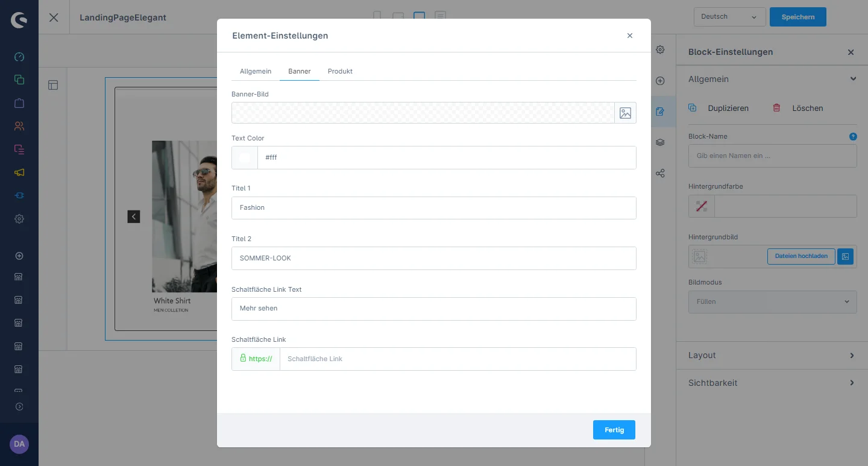Open the Dashboard gauge icon
868x466 pixels.
click(19, 57)
